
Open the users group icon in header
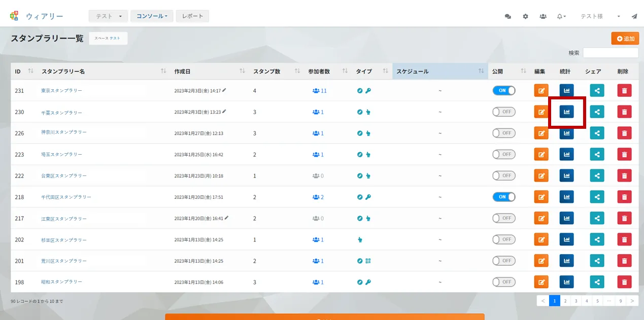pos(543,16)
